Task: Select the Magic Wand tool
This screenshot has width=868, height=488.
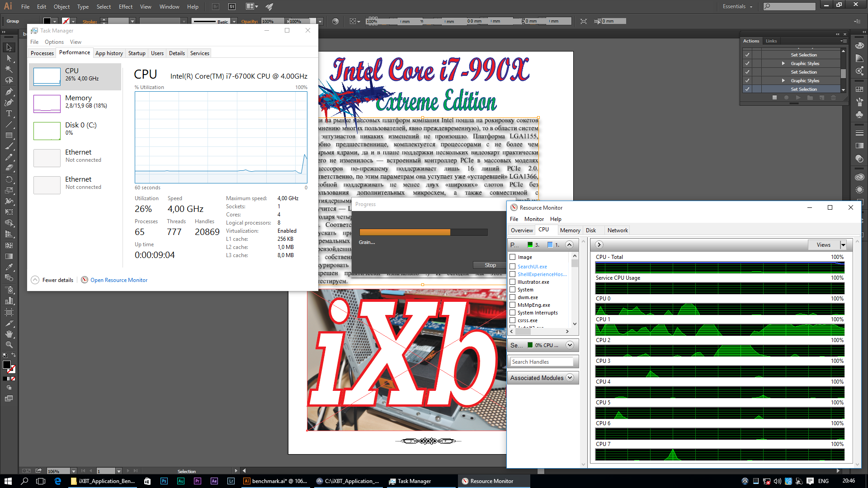Action: tap(9, 69)
